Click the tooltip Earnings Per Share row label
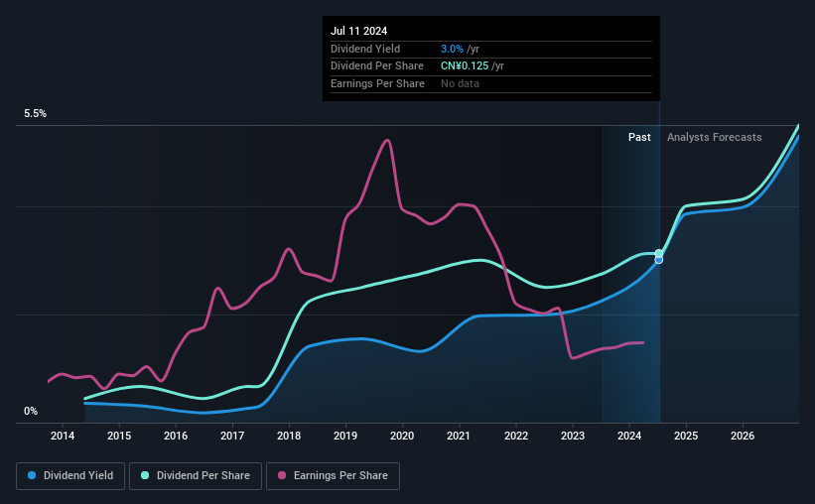Image resolution: width=815 pixels, height=504 pixels. pyautogui.click(x=378, y=83)
